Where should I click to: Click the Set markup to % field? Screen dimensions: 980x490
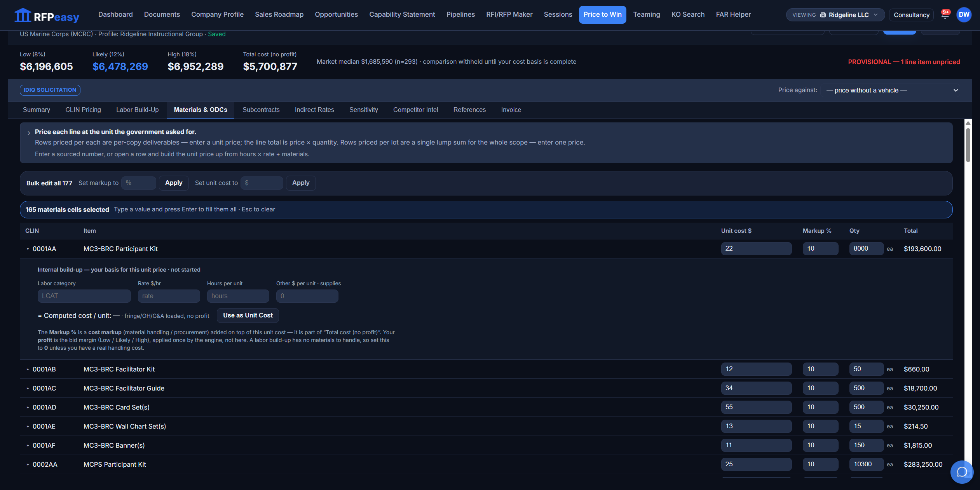[139, 183]
